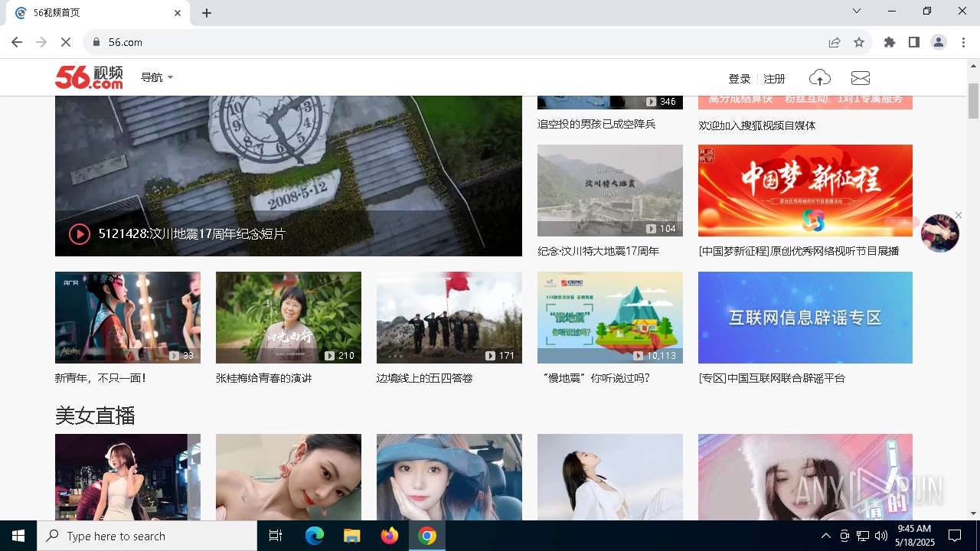Open the 登录 login link
980x551 pixels.
click(x=740, y=79)
